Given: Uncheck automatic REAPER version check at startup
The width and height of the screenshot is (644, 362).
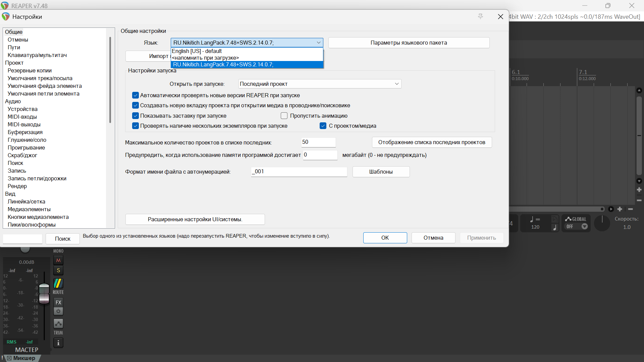Looking at the screenshot, I should tap(136, 96).
